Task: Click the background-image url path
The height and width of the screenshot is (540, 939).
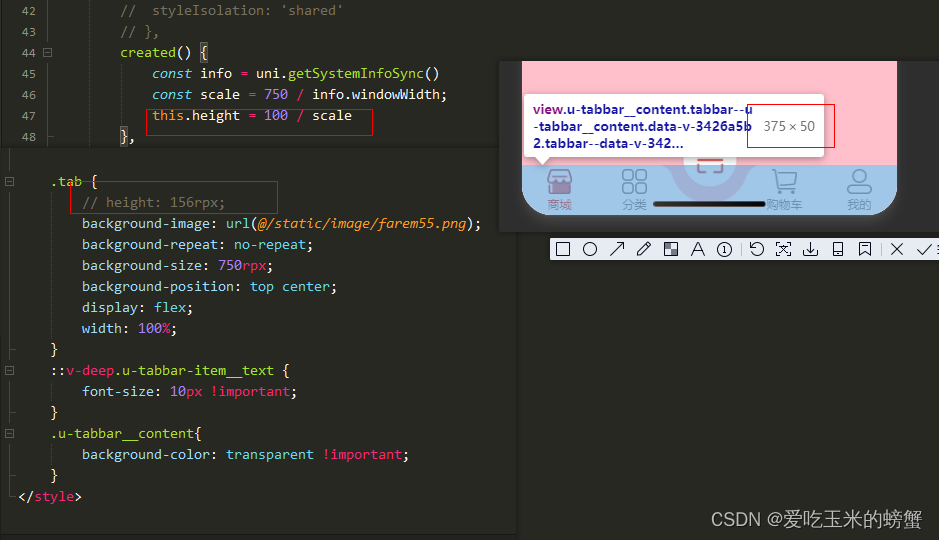Action: [362, 223]
